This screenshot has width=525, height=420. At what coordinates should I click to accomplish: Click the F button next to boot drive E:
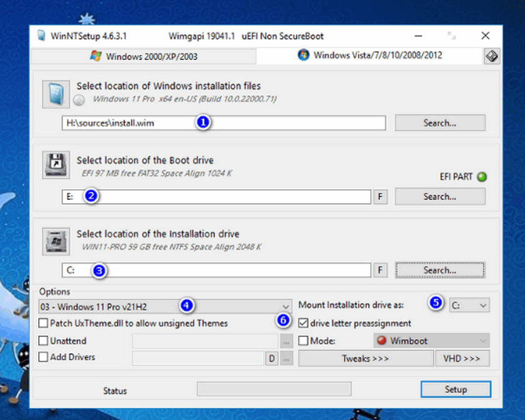[x=380, y=197]
